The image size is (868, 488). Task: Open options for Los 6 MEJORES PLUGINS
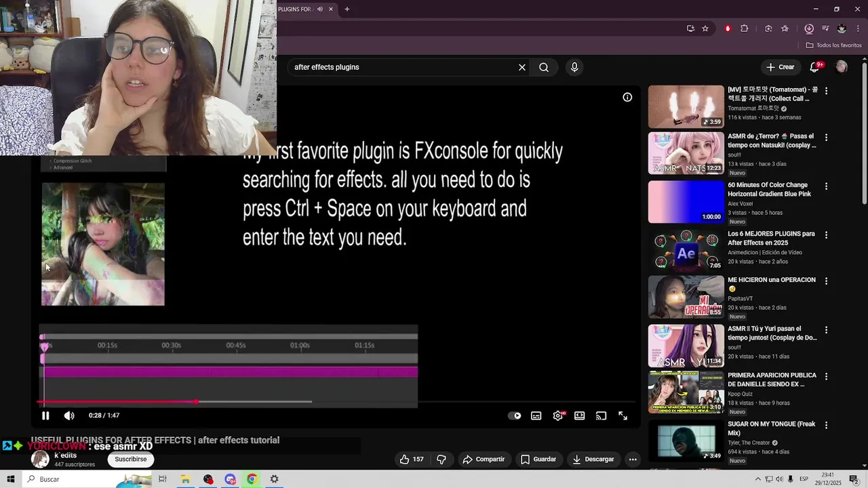(x=826, y=235)
